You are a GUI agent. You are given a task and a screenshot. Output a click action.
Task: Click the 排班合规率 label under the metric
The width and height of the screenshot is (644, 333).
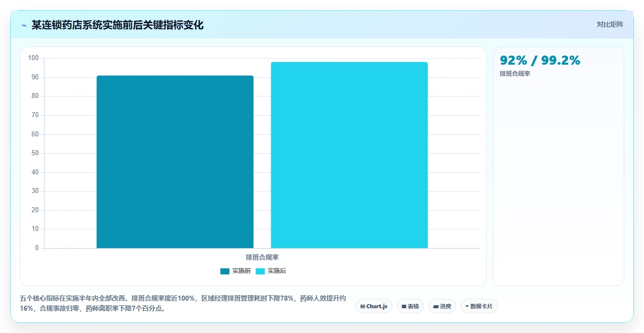point(515,74)
